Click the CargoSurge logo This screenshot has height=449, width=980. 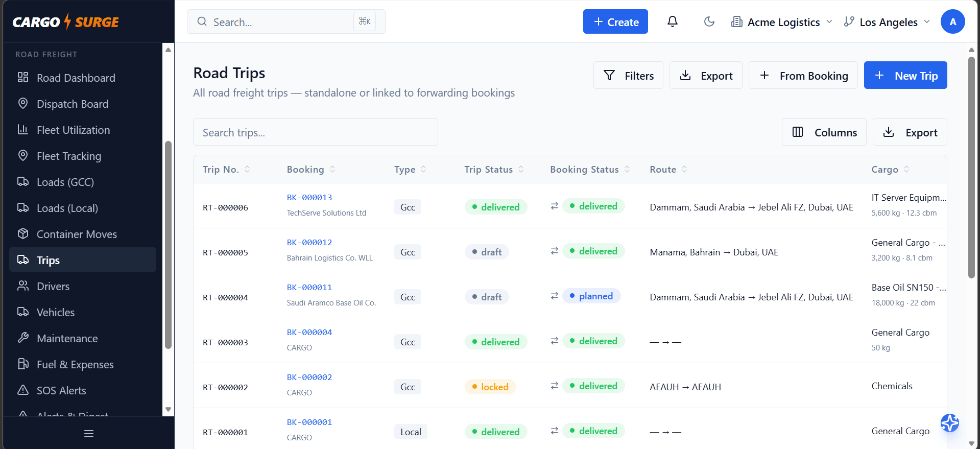tap(65, 21)
